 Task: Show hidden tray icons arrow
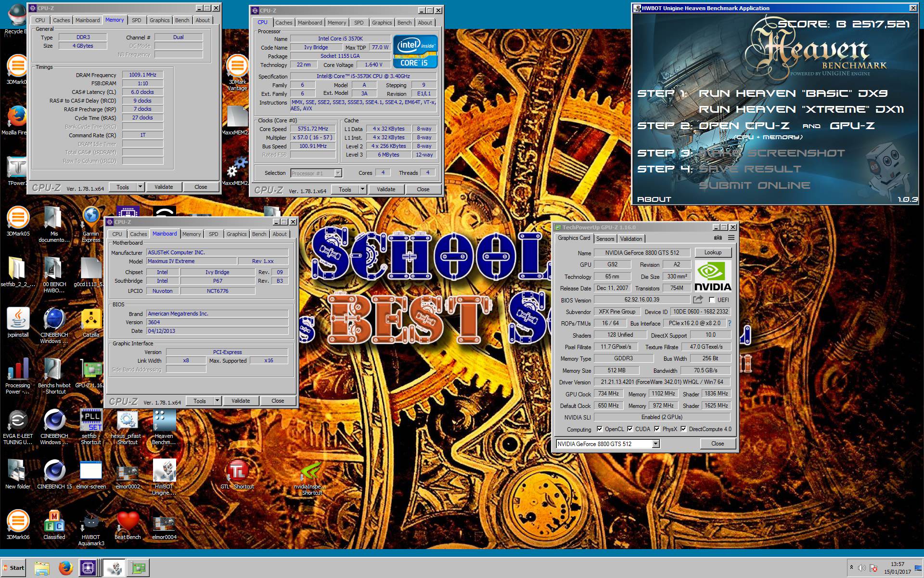[x=851, y=567]
